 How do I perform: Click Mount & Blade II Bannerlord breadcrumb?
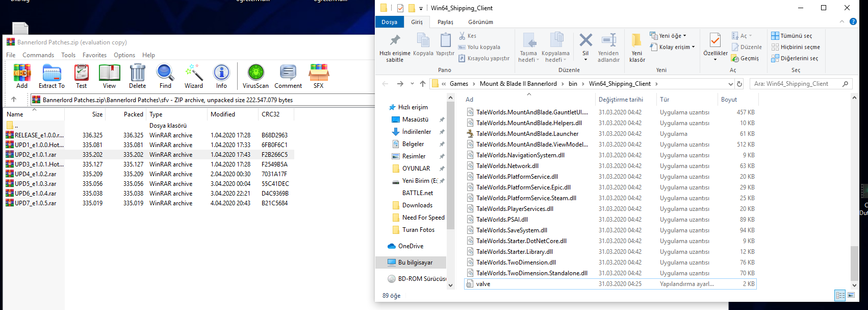(x=518, y=84)
